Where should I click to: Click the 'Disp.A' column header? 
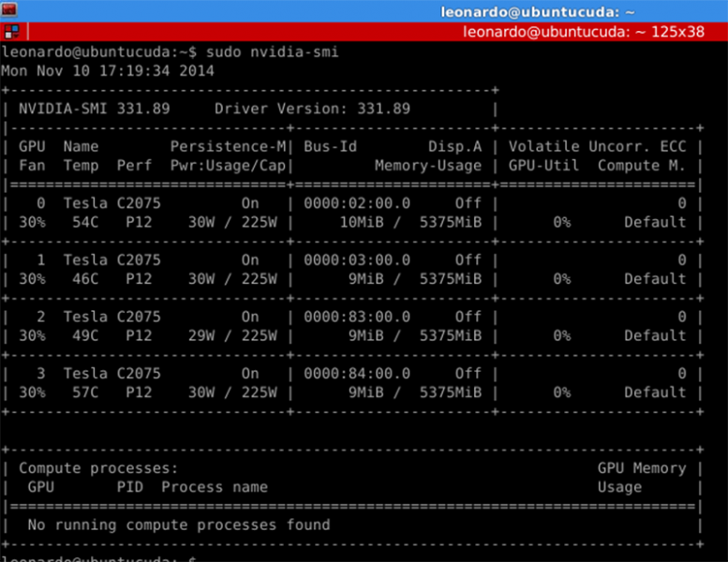point(455,147)
